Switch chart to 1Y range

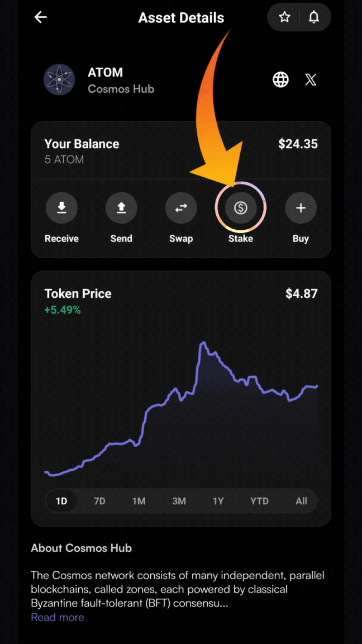(x=218, y=501)
